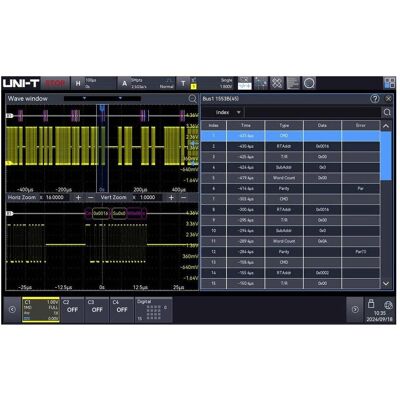This screenshot has width=400, height=400.
Task: Click the magnifier icon in Wave window
Action: pyautogui.click(x=192, y=99)
